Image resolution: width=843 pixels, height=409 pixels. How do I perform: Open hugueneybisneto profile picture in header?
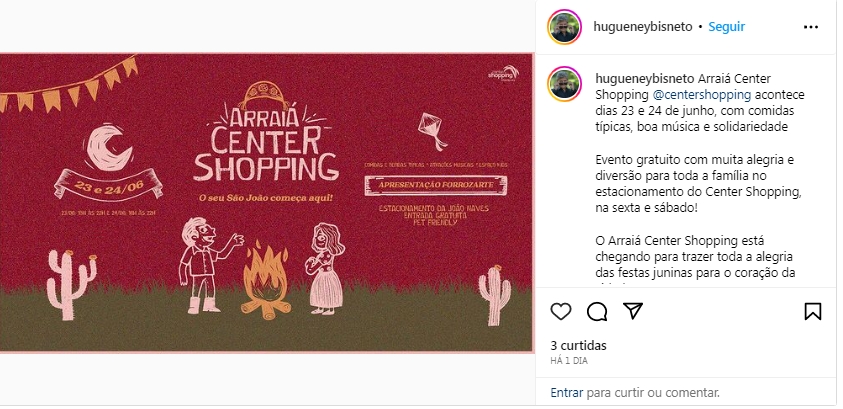tap(565, 27)
